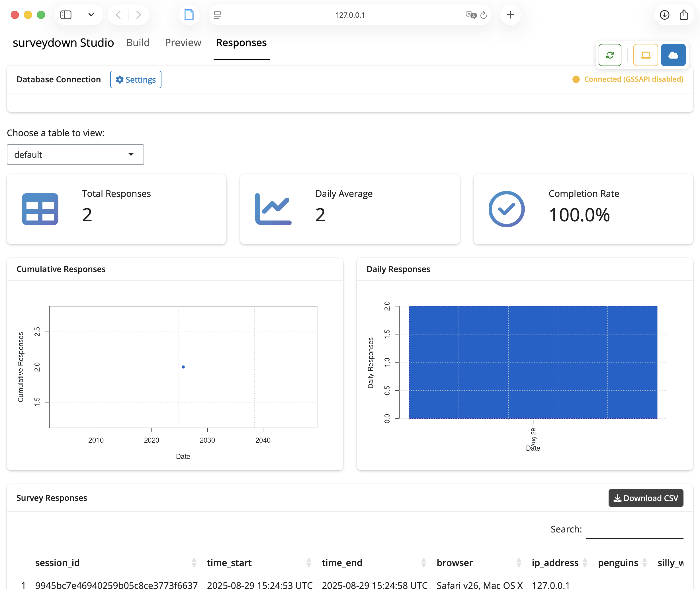The image size is (700, 592).
Task: Switch to the Preview tab
Action: 183,43
